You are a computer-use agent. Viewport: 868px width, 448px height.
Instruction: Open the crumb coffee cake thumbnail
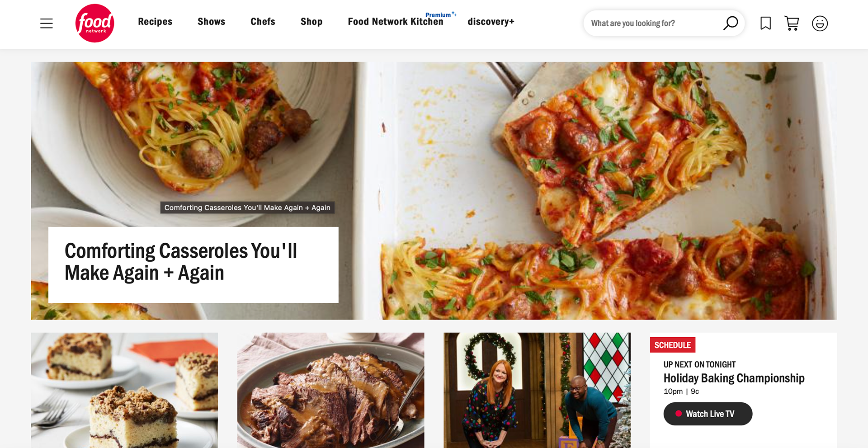click(124, 390)
